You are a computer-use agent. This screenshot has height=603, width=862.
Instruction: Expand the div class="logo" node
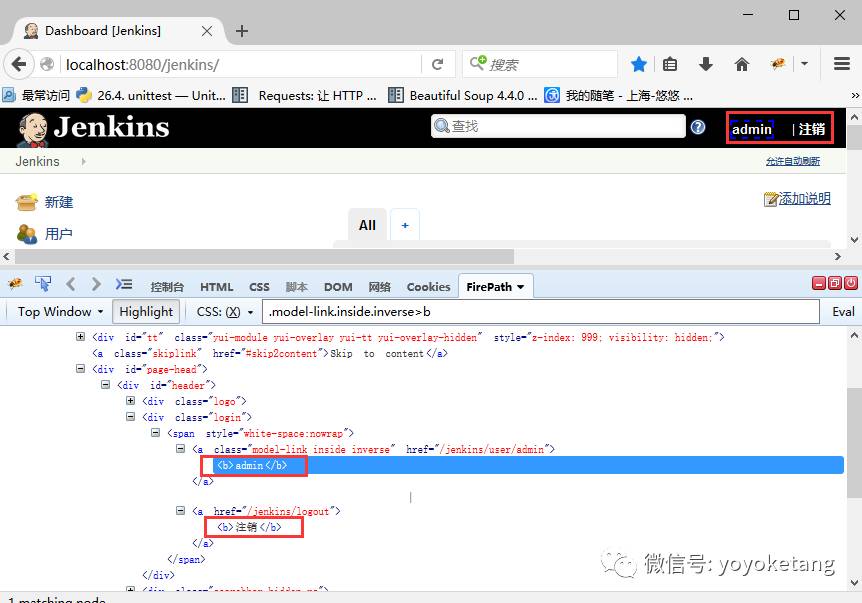click(130, 400)
